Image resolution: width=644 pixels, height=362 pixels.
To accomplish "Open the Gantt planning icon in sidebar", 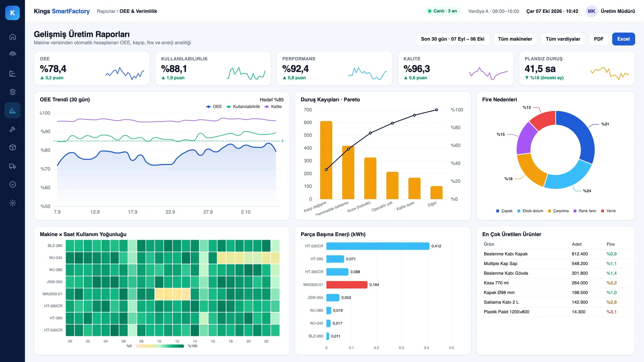I will (13, 74).
